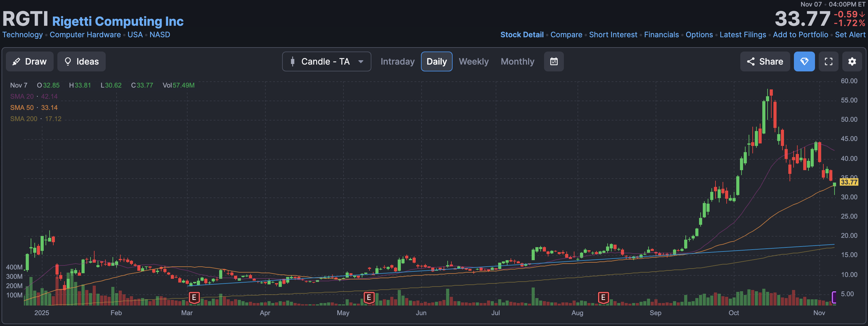Click the purple marker at chart's right edge
This screenshot has width=868, height=326.
pos(834,297)
